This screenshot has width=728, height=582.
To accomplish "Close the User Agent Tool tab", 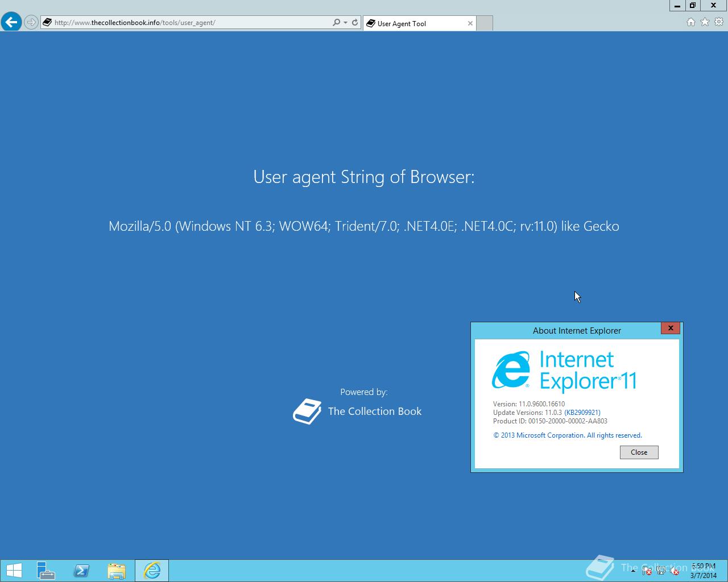I will (x=470, y=23).
